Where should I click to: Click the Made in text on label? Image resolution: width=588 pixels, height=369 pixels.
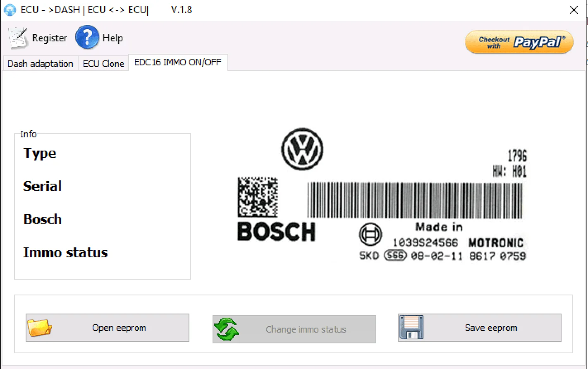(x=439, y=227)
